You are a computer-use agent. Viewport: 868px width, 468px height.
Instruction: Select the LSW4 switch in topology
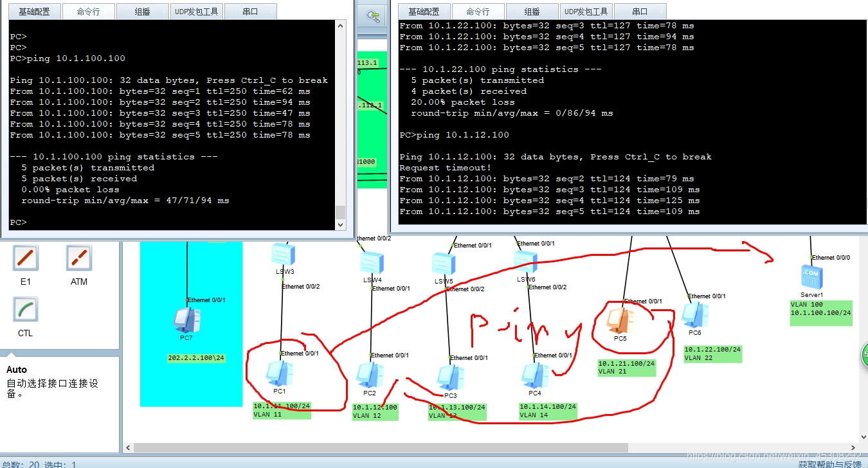coord(372,263)
